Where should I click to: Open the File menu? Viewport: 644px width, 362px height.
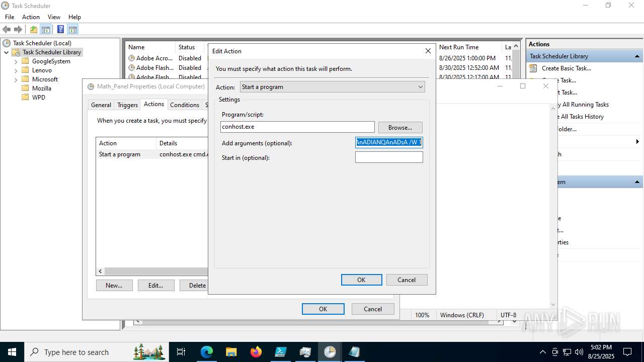pyautogui.click(x=10, y=17)
